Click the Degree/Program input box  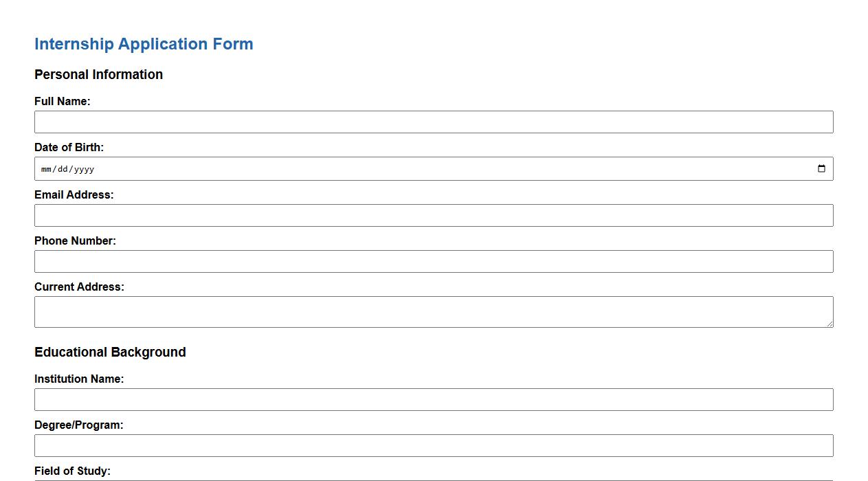click(x=433, y=445)
